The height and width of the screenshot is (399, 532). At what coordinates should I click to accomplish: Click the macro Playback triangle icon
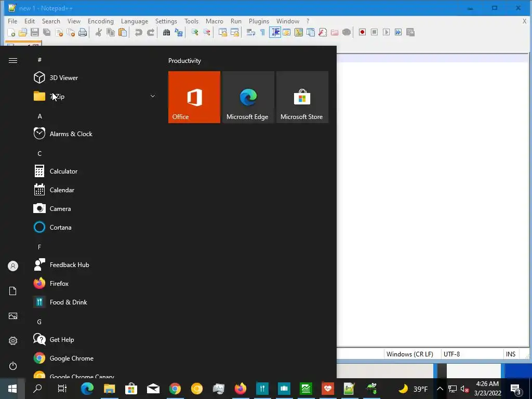(x=386, y=32)
